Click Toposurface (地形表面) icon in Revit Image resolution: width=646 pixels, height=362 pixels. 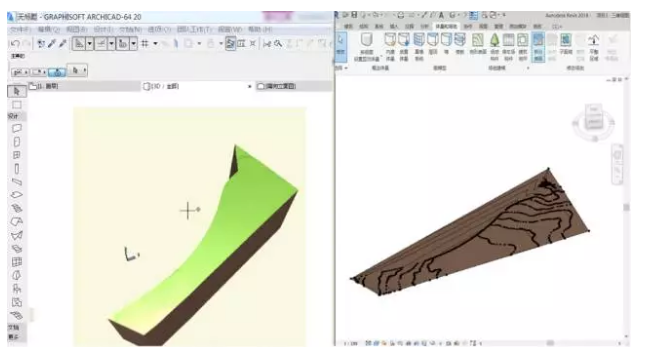click(477, 44)
